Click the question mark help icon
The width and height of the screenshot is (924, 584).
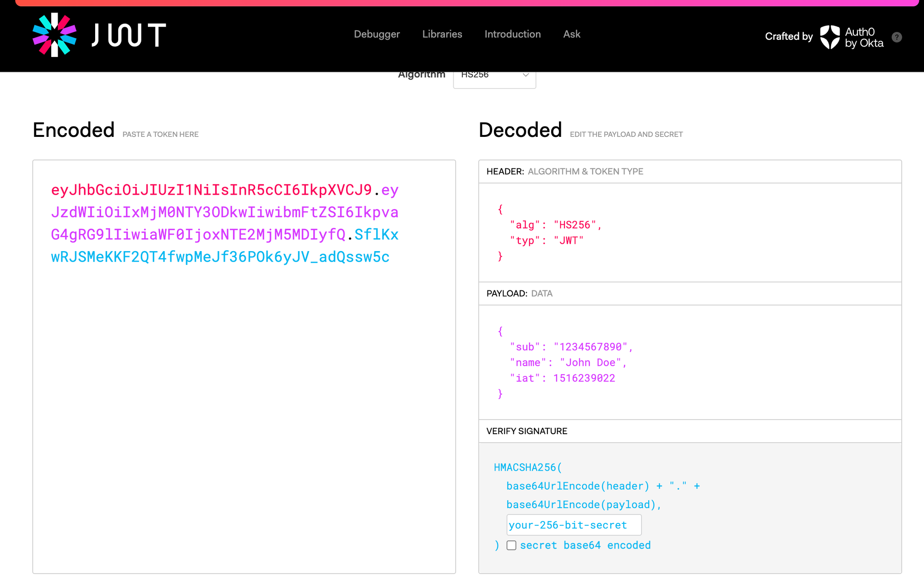point(897,37)
